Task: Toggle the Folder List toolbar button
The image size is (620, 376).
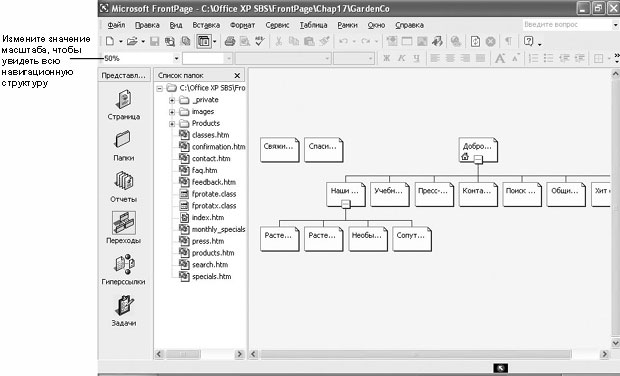Action: click(x=204, y=41)
